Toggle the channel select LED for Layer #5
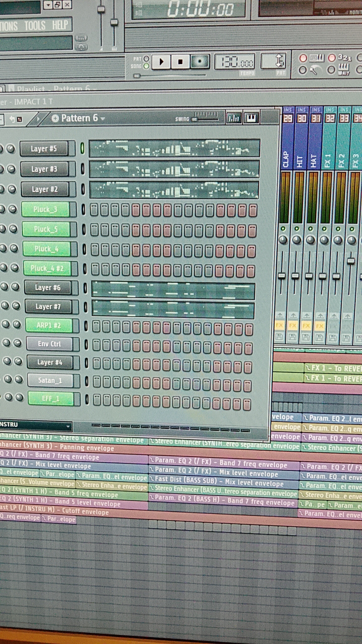Image resolution: width=362 pixels, height=644 pixels. tap(82, 148)
